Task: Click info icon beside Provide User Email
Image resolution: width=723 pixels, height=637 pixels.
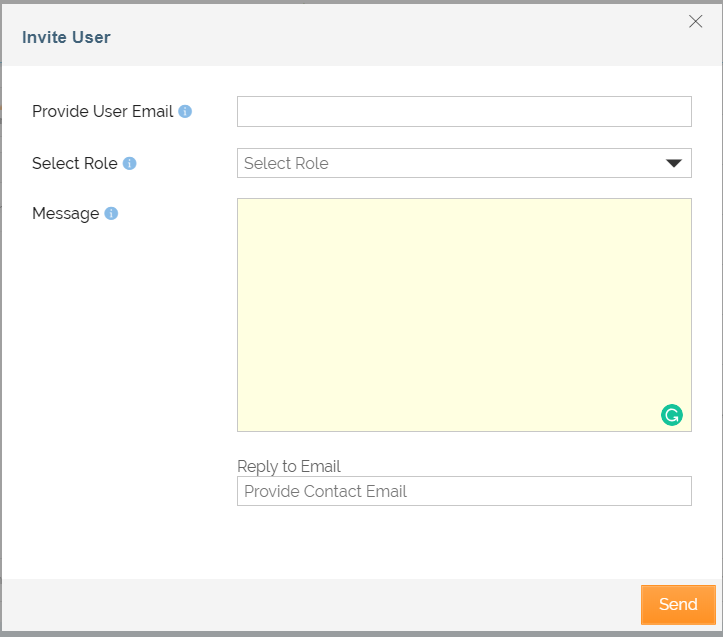Action: (185, 111)
